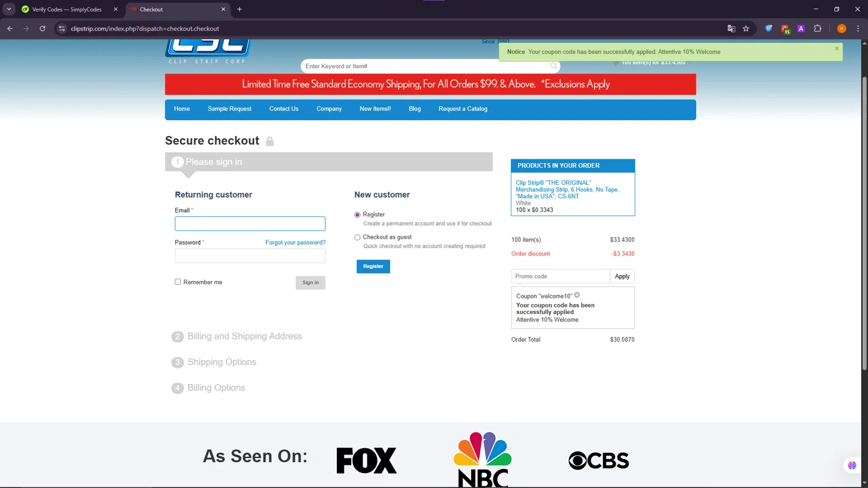868x488 pixels.
Task: Click the Clip Strip Corp logo
Action: (x=208, y=51)
